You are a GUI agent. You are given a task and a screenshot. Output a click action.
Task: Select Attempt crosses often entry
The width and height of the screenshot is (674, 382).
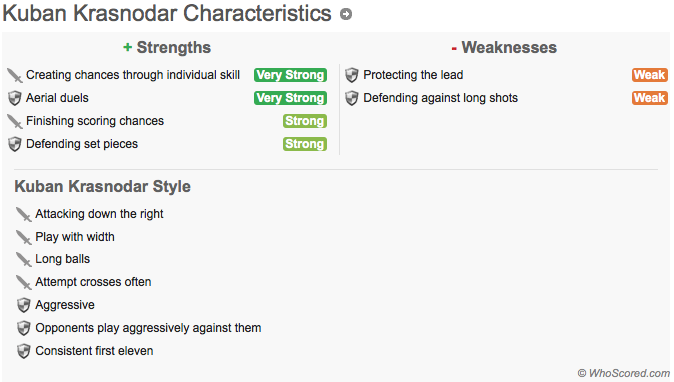pyautogui.click(x=93, y=282)
